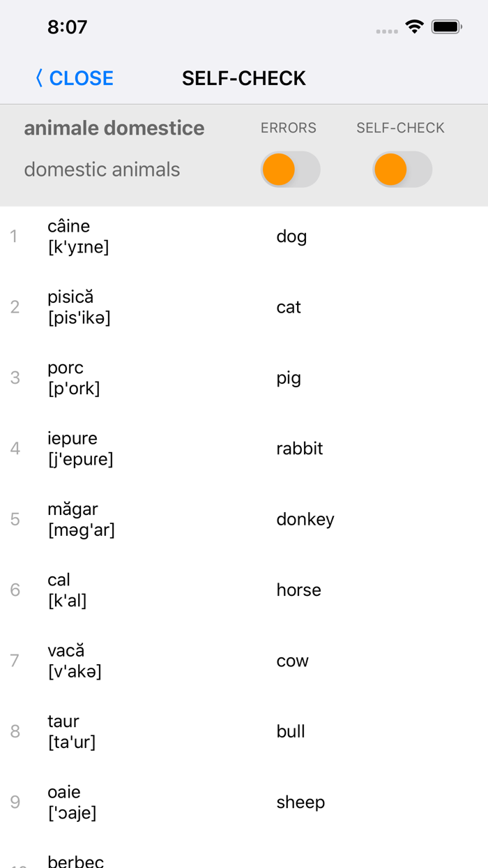Viewport: 488px width, 868px height.
Task: Tap the clock showing 8:07
Action: [68, 27]
